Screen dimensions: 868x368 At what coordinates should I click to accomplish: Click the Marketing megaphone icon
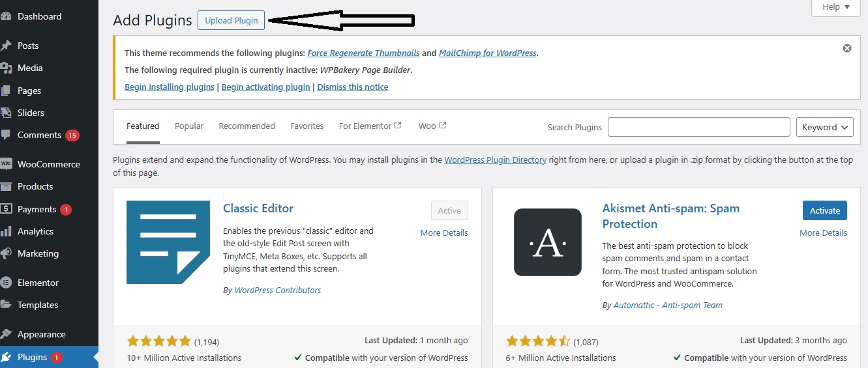(x=6, y=253)
